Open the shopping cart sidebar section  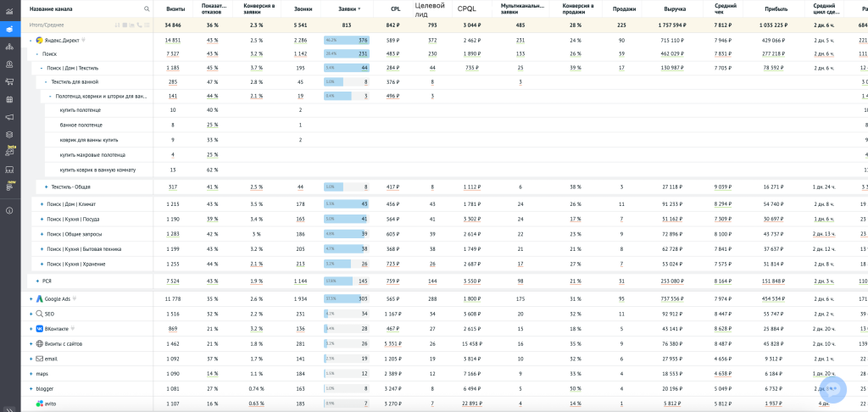pos(9,81)
